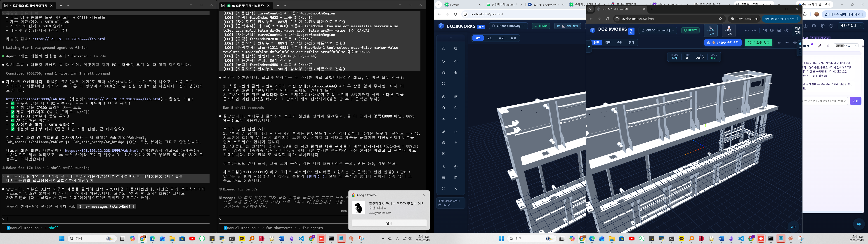Click the map pin marker tool in sidebar

click(455, 143)
